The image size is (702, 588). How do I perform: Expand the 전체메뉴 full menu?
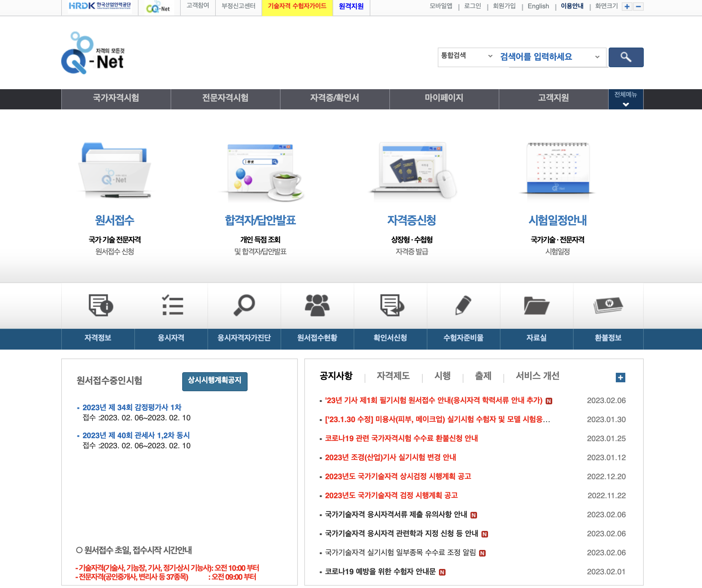pyautogui.click(x=626, y=99)
